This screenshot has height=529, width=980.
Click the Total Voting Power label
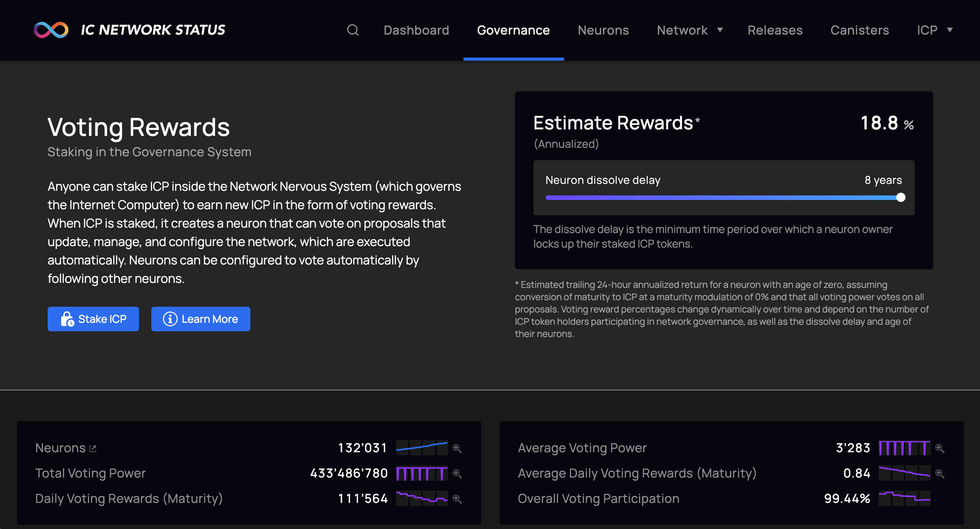pyautogui.click(x=90, y=473)
